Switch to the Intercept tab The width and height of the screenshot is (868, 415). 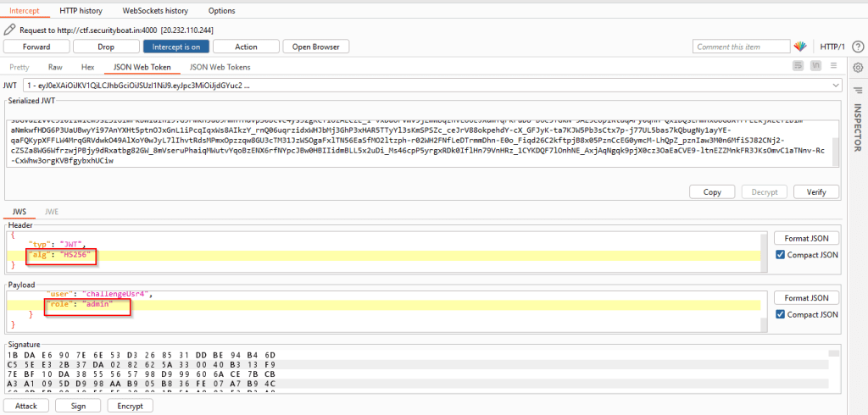pos(25,10)
